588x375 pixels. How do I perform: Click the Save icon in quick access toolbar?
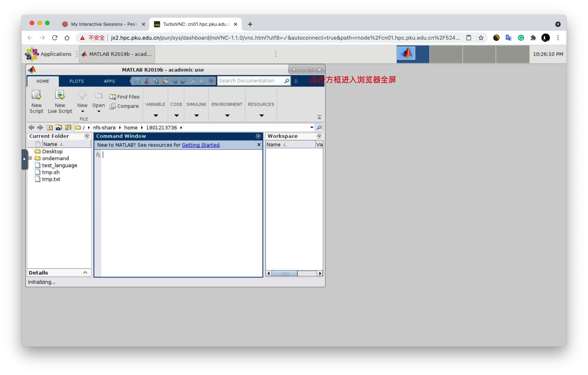pyautogui.click(x=138, y=81)
